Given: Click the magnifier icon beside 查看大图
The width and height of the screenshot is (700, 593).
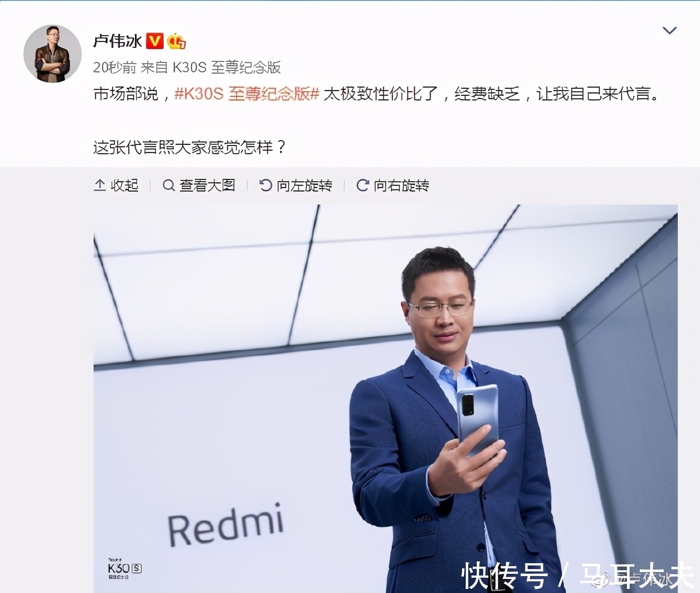Looking at the screenshot, I should pyautogui.click(x=168, y=185).
